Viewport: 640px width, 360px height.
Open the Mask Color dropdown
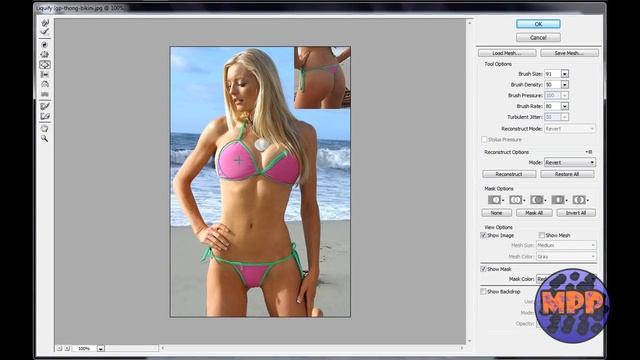tap(566, 279)
